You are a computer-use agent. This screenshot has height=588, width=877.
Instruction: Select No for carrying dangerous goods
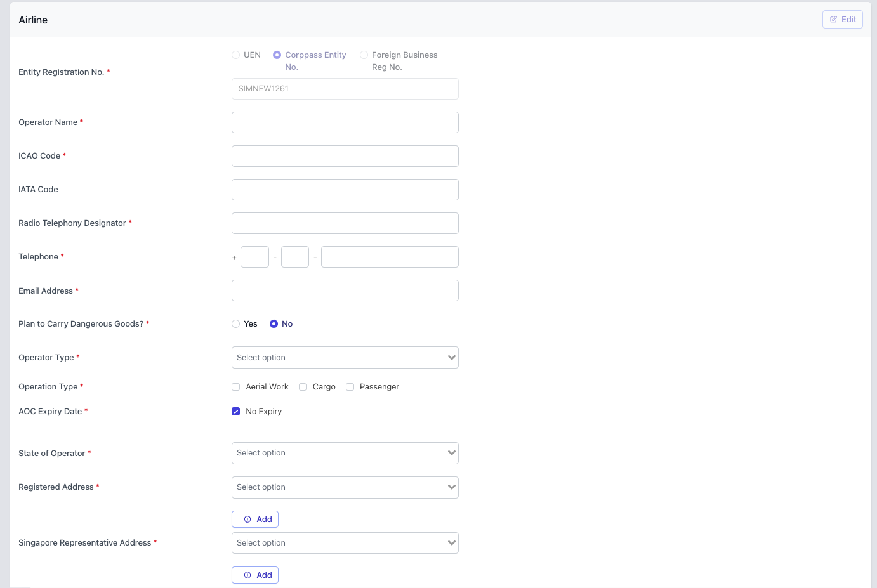pos(274,324)
